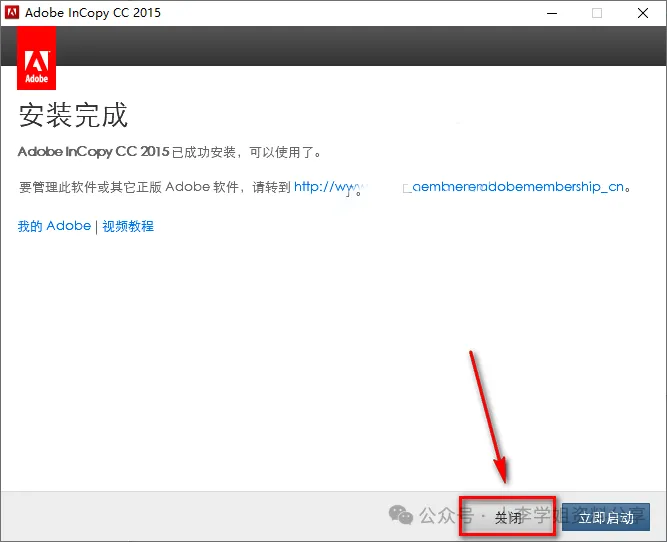Click the red Adobe logo icon
Viewport: 667px width, 542px height.
point(37,58)
